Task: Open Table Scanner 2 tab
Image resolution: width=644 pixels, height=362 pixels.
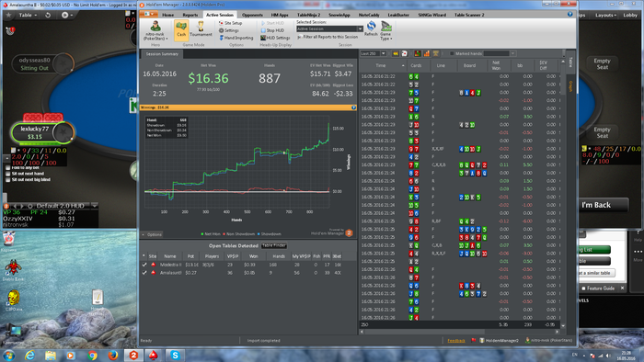Action: pos(469,15)
